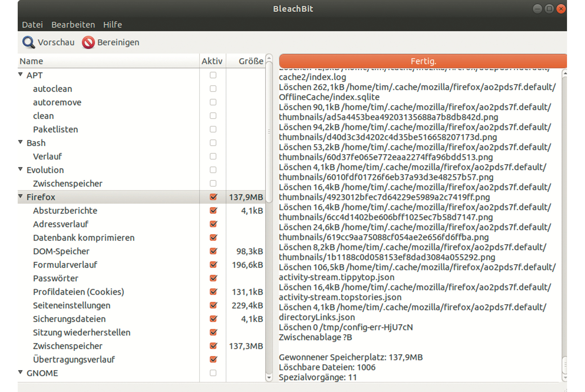Open the Hilfe menu

[x=113, y=25]
